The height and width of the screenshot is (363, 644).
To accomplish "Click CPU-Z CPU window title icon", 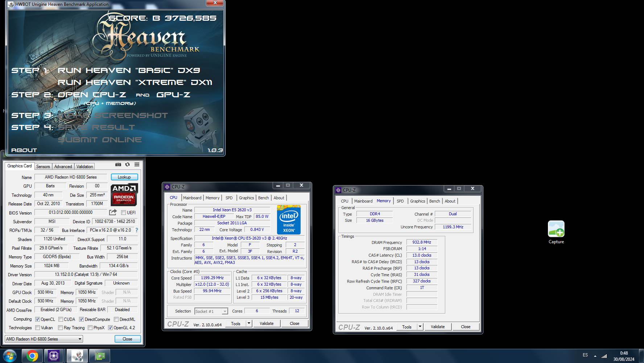I will pos(167,187).
